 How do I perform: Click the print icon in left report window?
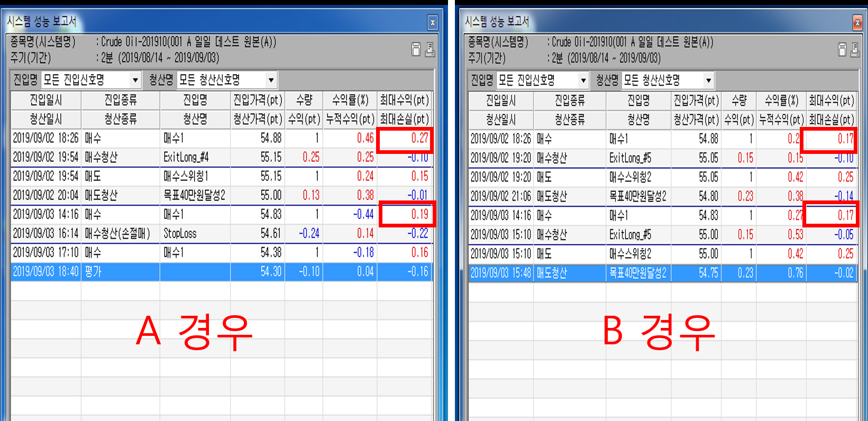pyautogui.click(x=430, y=49)
